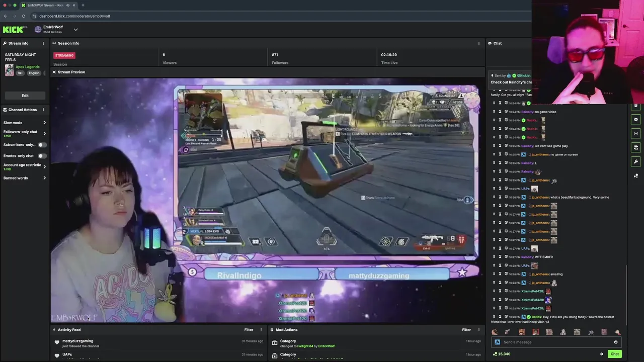
Task: Timeout BotRix on its greeting message
Action: pyautogui.click(x=500, y=317)
